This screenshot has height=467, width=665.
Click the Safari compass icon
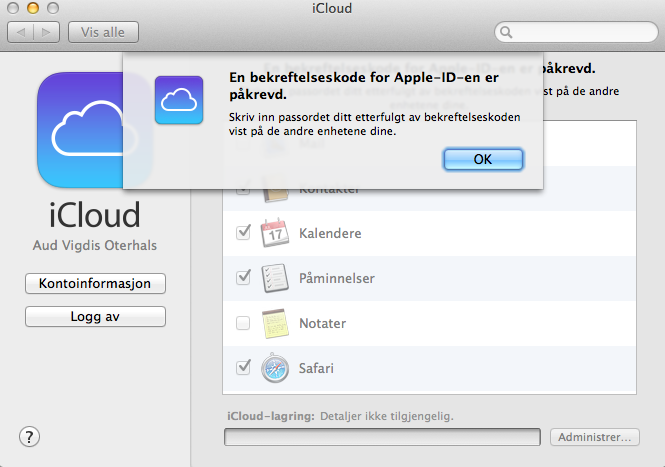coord(275,368)
